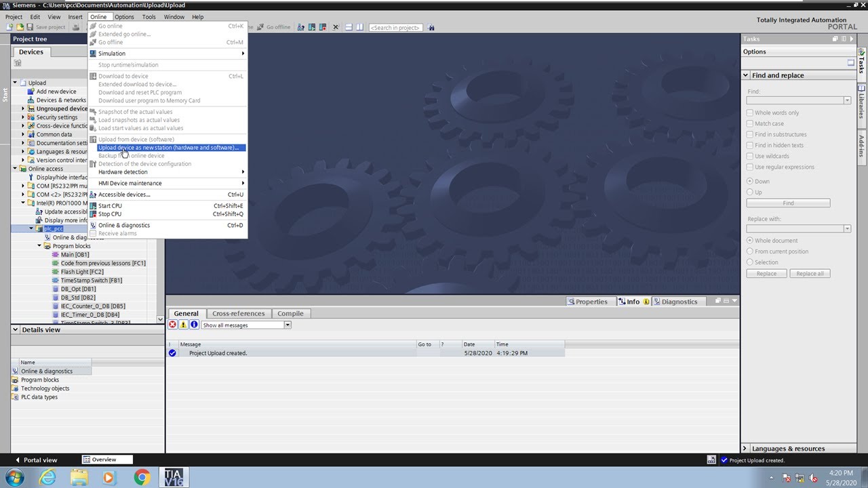The width and height of the screenshot is (868, 488).
Task: Select Accessible devices menu entry
Action: click(167, 195)
